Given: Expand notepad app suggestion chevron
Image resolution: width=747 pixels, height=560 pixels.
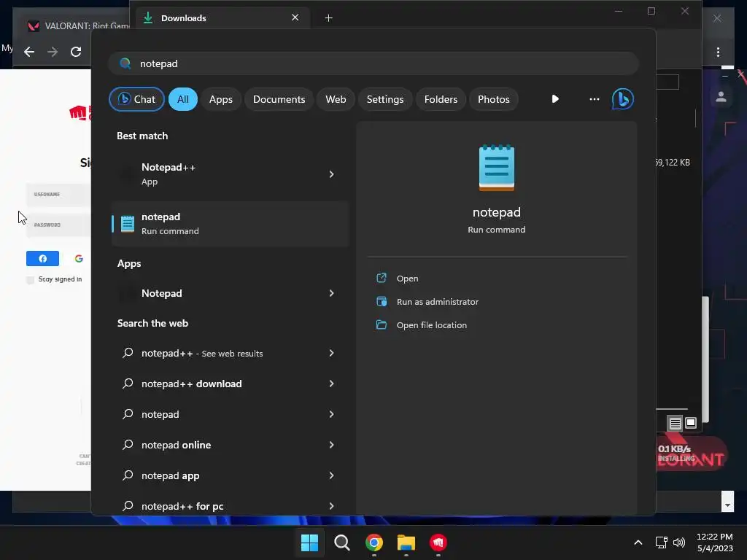Looking at the screenshot, I should coord(332,475).
